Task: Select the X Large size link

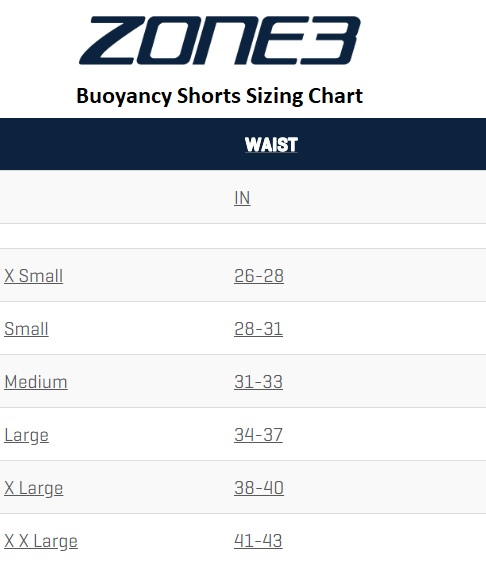Action: pos(33,488)
